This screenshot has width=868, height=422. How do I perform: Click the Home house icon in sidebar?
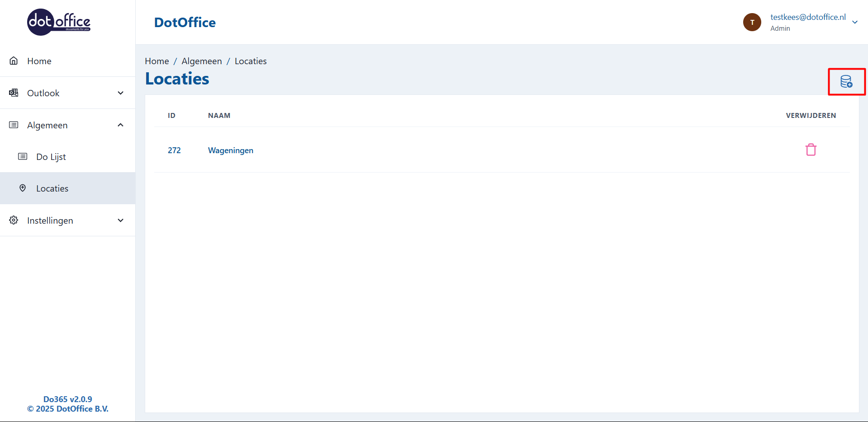click(x=14, y=61)
